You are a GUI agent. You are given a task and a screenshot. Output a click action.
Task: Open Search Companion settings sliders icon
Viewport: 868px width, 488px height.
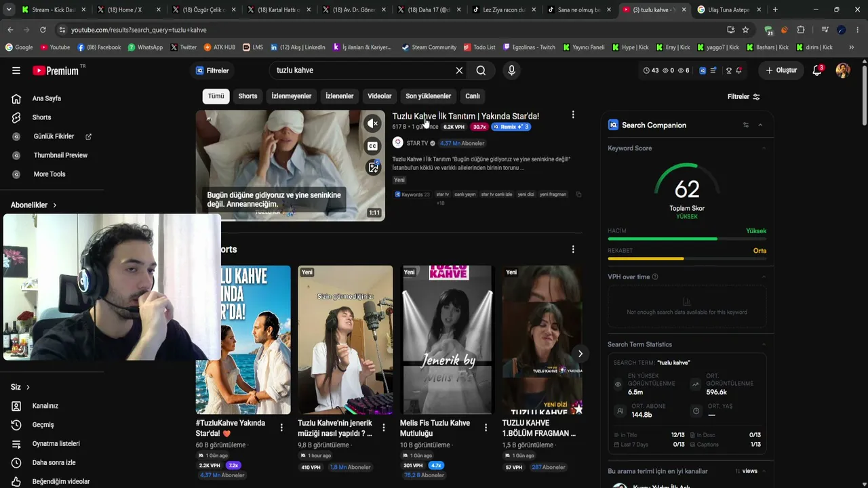click(746, 125)
